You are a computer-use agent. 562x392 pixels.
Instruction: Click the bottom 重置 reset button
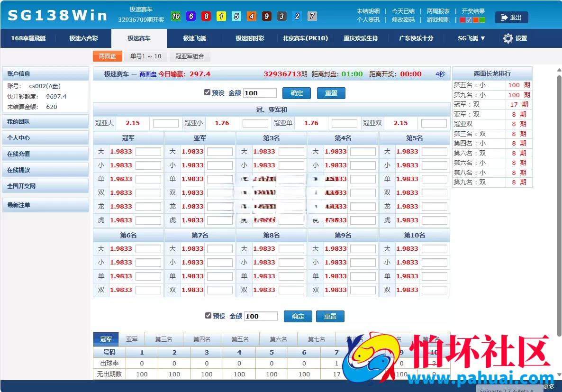click(330, 316)
